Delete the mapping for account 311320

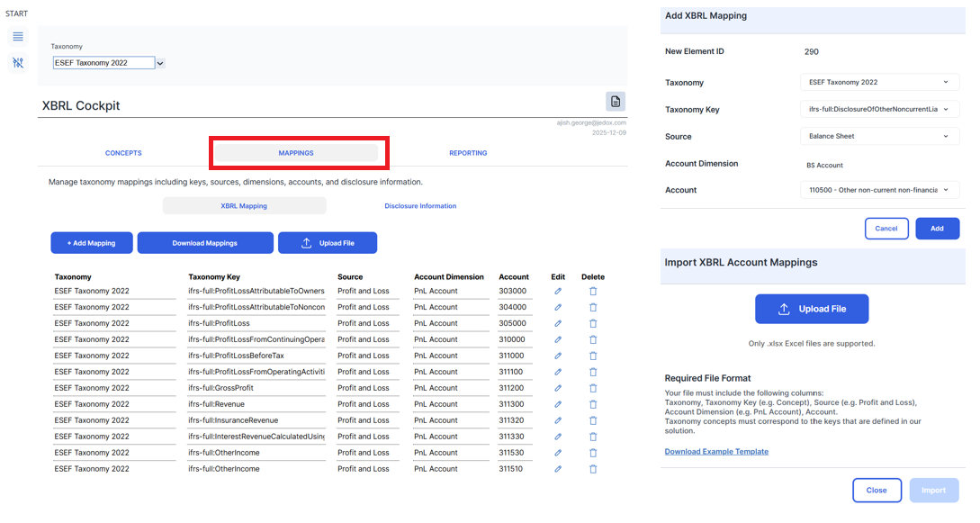(x=593, y=421)
